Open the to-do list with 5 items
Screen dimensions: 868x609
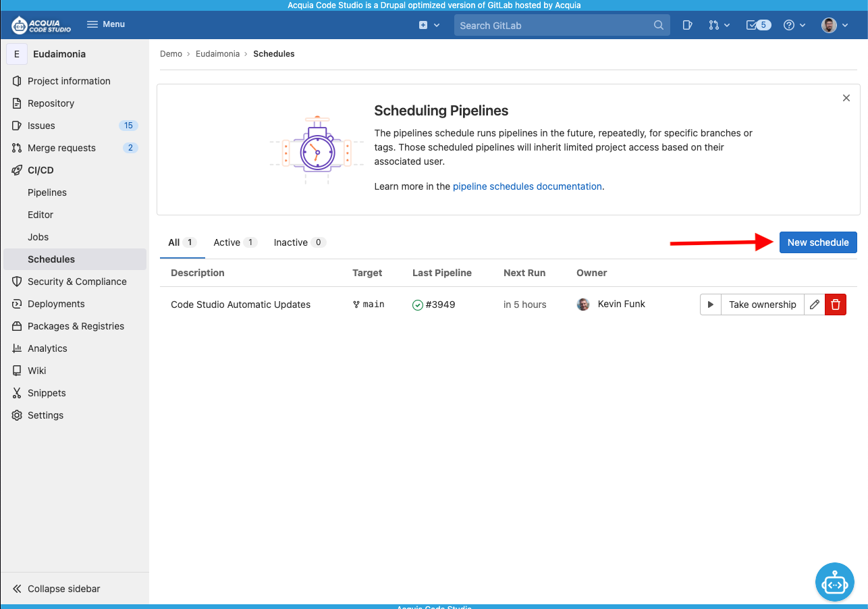pos(759,25)
